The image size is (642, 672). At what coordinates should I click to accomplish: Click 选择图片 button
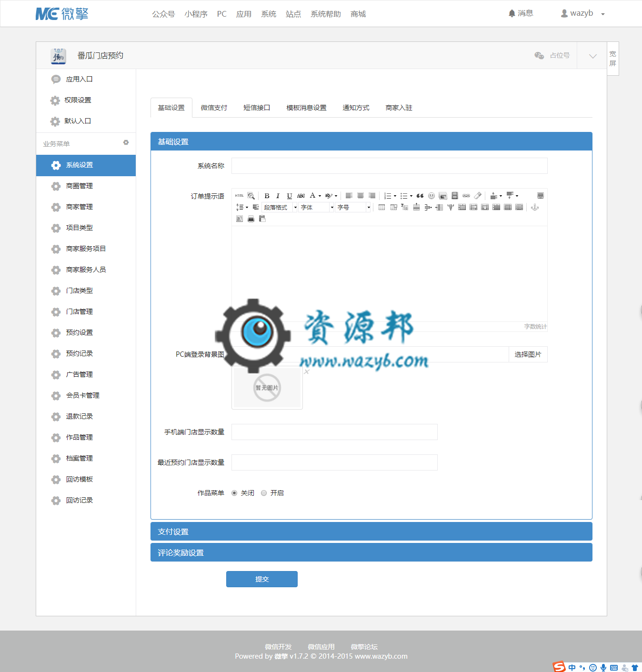point(528,354)
